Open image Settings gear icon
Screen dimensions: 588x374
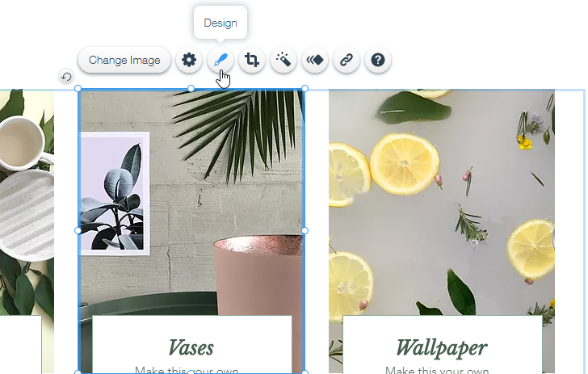tap(189, 60)
